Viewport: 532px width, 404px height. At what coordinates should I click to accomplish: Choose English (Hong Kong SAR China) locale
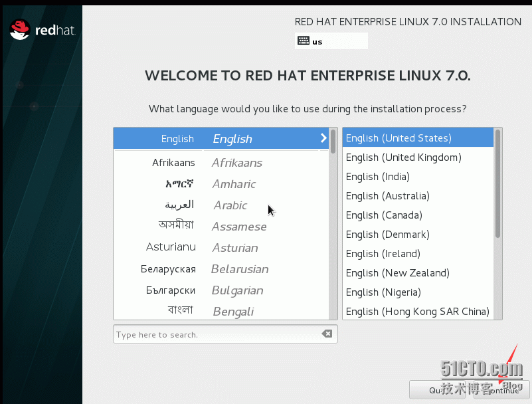pos(418,312)
